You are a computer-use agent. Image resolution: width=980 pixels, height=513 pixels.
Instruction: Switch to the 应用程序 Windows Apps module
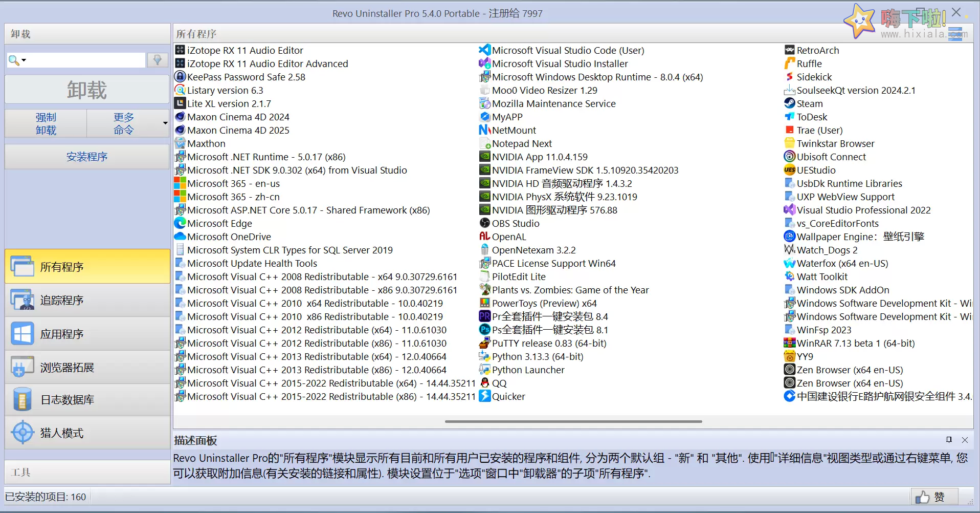[x=62, y=333]
